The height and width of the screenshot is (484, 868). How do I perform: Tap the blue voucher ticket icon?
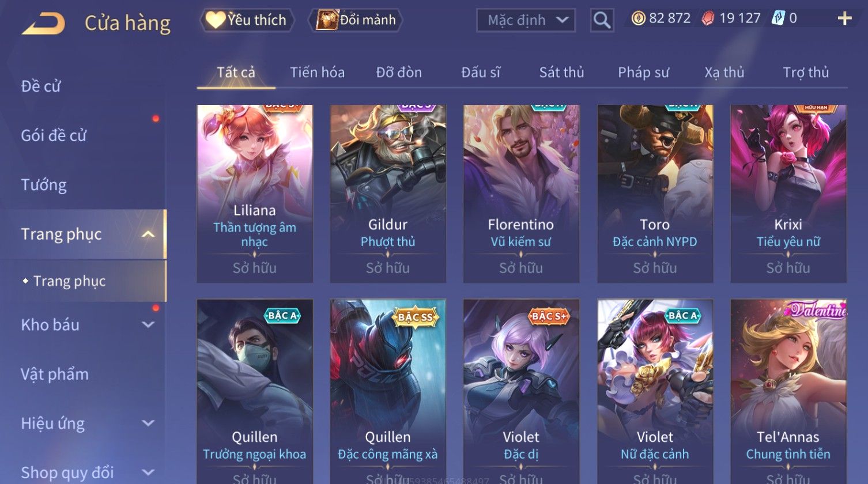(x=778, y=18)
